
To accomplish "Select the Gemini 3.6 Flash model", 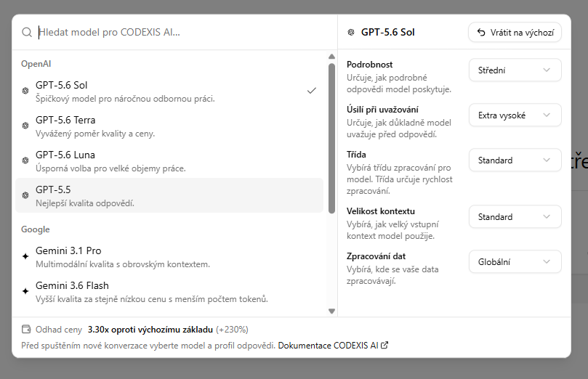I will coord(169,291).
